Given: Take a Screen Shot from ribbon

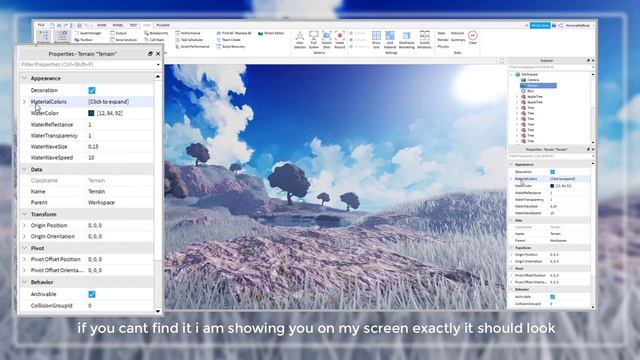Looking at the screenshot, I should pyautogui.click(x=327, y=40).
